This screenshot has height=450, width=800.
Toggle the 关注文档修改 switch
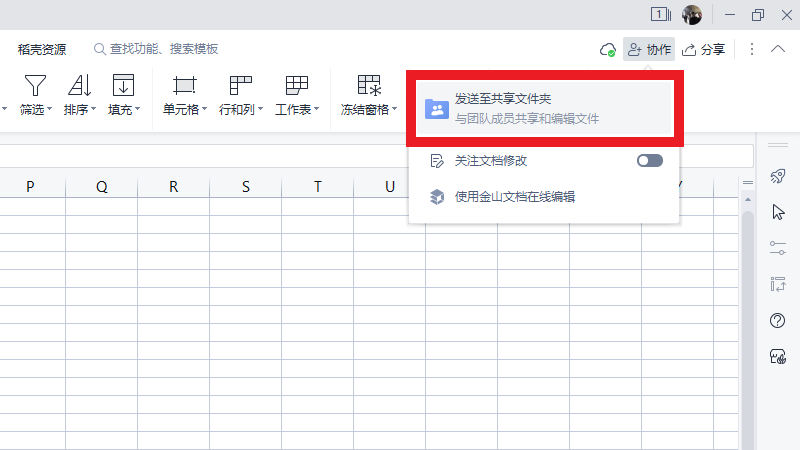pyautogui.click(x=649, y=160)
